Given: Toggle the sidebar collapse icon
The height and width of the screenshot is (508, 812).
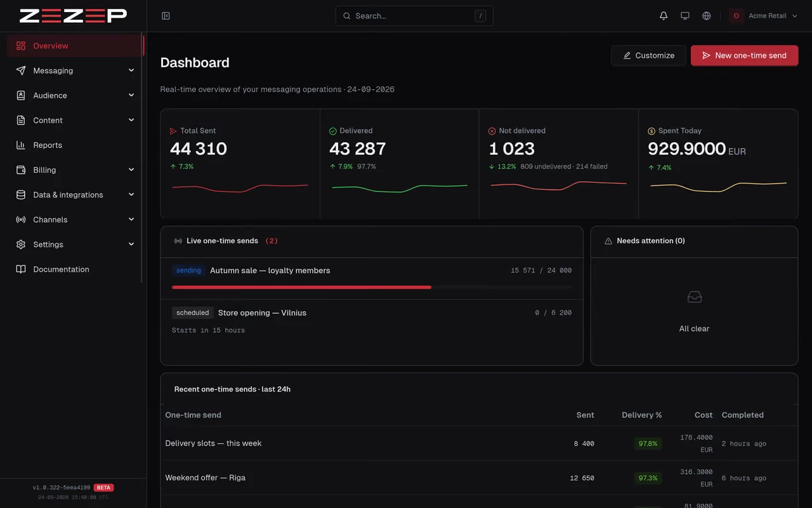Looking at the screenshot, I should pos(166,16).
